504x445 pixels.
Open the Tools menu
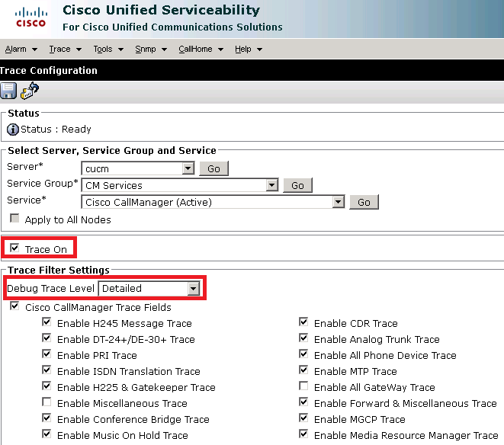[108, 50]
